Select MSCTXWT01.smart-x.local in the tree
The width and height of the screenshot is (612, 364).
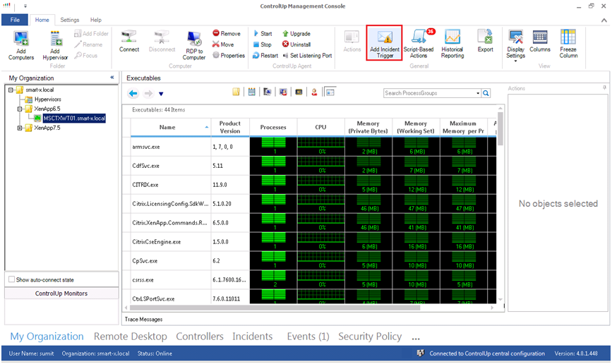point(74,119)
